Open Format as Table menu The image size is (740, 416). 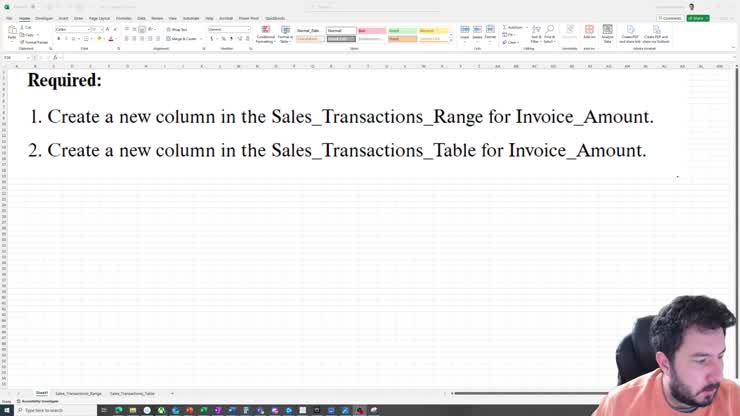pos(285,34)
